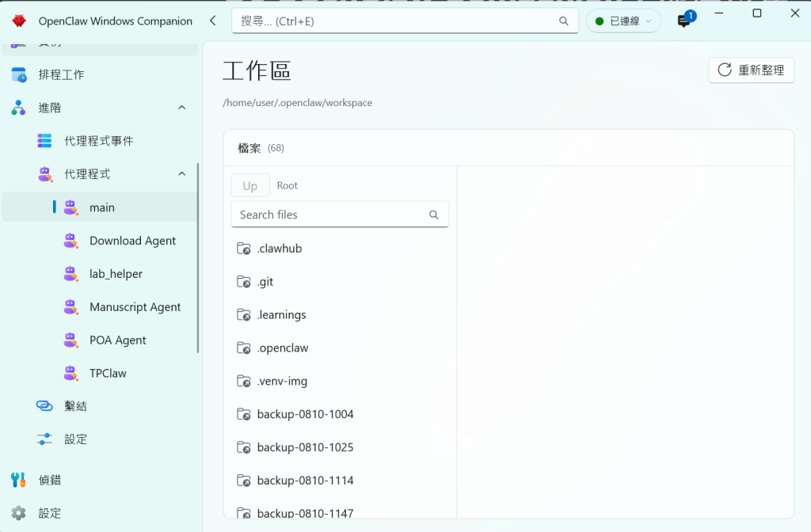The height and width of the screenshot is (532, 811).
Task: Focus the Search files input
Action: tap(340, 215)
